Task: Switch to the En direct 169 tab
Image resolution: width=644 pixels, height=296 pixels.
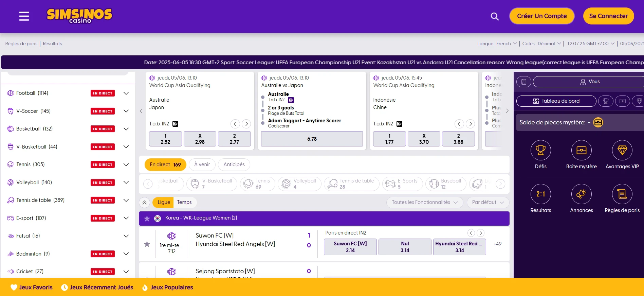Action: [165, 164]
